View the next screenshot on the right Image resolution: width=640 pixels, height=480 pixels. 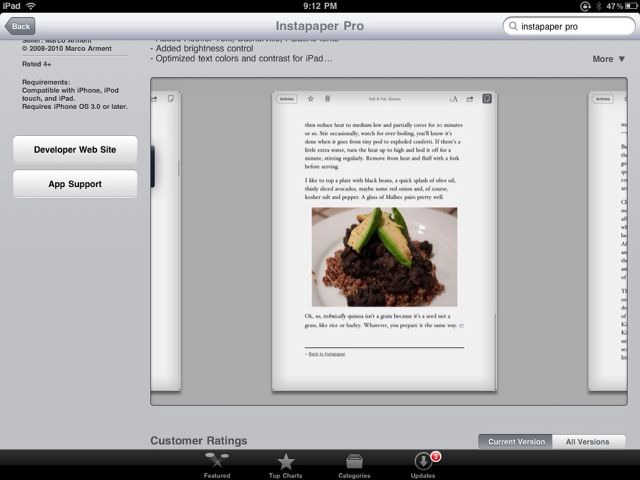click(x=612, y=240)
